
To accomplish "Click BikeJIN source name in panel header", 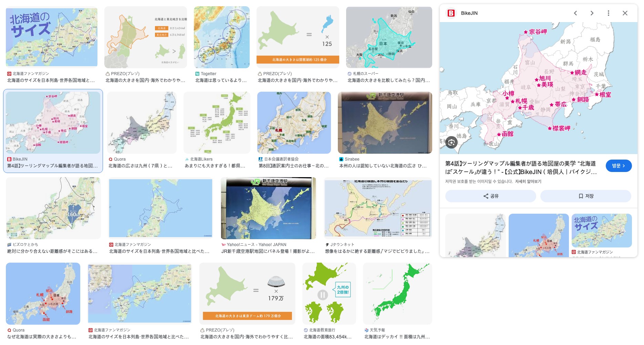I will (x=469, y=13).
